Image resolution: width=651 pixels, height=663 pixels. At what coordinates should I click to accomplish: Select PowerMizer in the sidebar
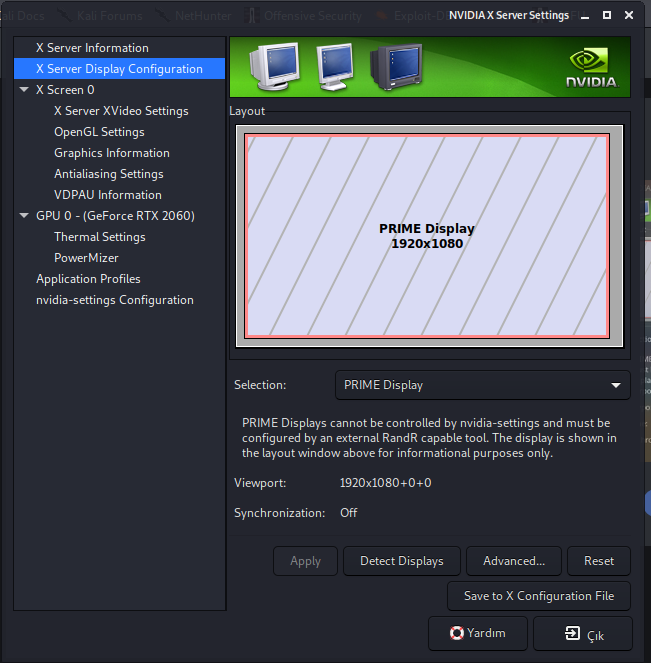point(86,258)
